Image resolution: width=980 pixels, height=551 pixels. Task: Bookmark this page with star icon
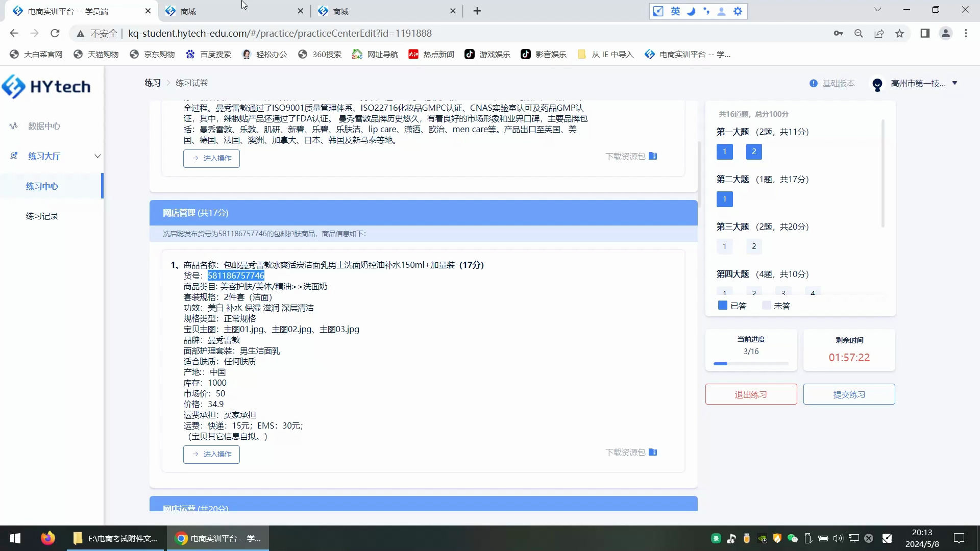[899, 33]
